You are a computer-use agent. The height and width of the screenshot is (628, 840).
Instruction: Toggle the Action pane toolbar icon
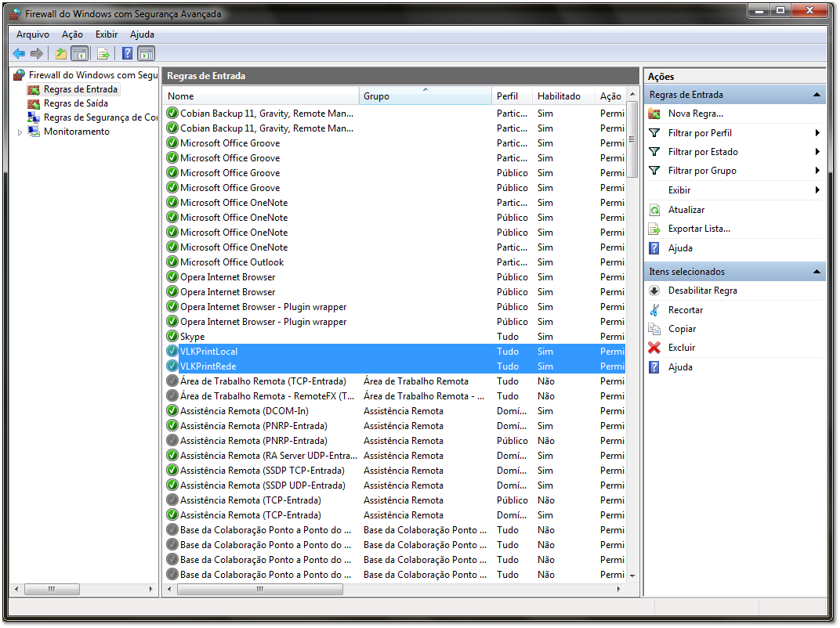coord(146,53)
